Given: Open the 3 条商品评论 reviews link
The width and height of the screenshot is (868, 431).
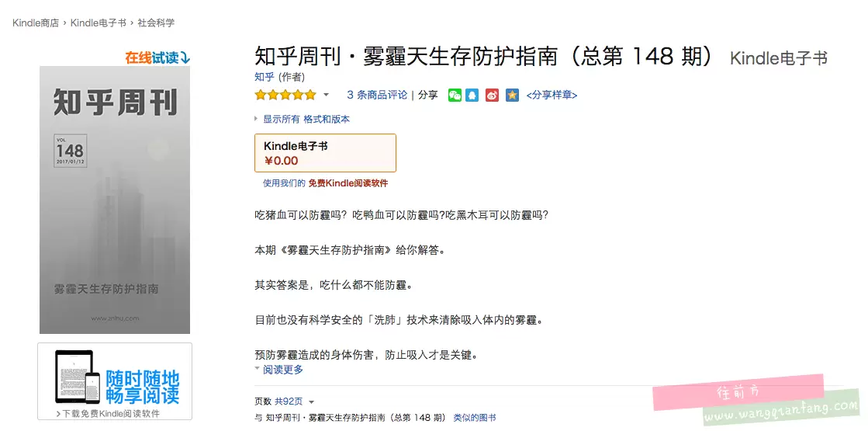Looking at the screenshot, I should pos(377,95).
